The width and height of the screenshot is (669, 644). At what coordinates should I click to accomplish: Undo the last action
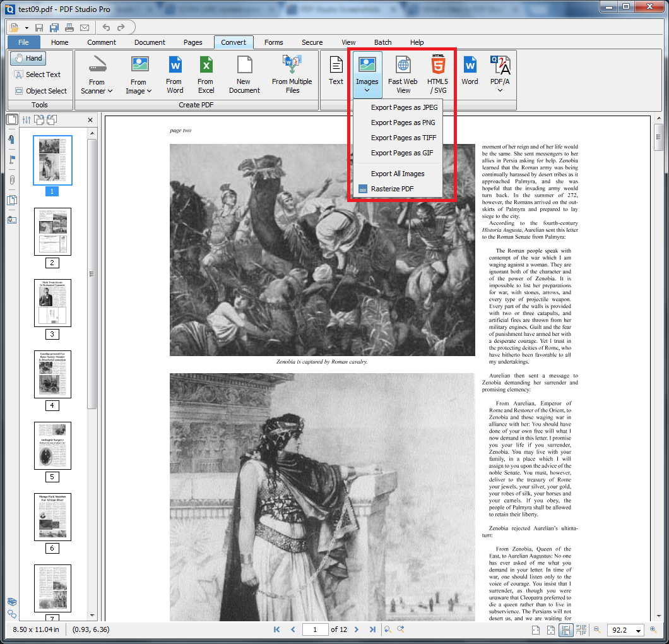(x=106, y=27)
